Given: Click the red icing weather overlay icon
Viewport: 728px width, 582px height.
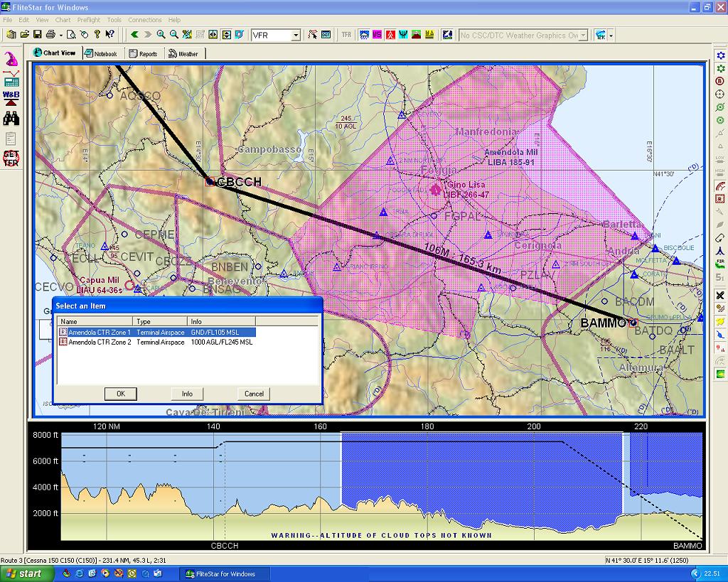Looking at the screenshot, I should [x=390, y=34].
